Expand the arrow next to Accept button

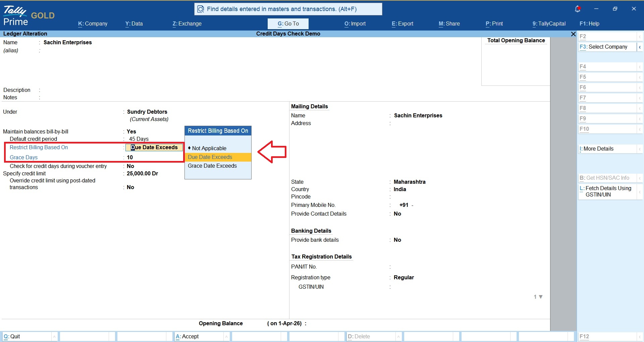226,336
